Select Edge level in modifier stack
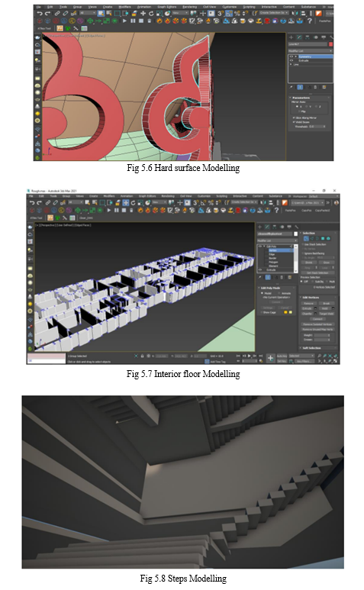This screenshot has height=590, width=364. (x=272, y=254)
